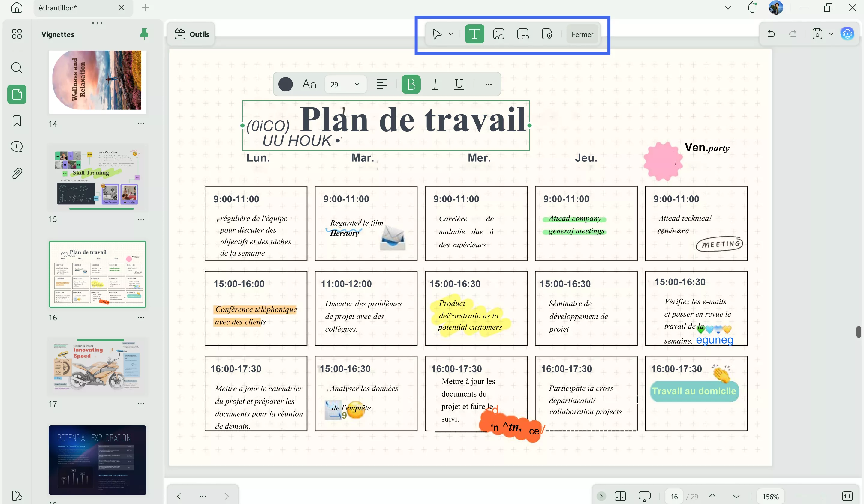Open the comments panel
Screen dimensions: 864x504
(16, 147)
